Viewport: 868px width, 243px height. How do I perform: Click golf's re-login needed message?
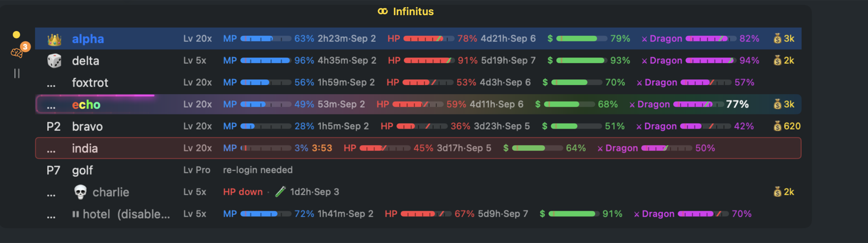258,170
